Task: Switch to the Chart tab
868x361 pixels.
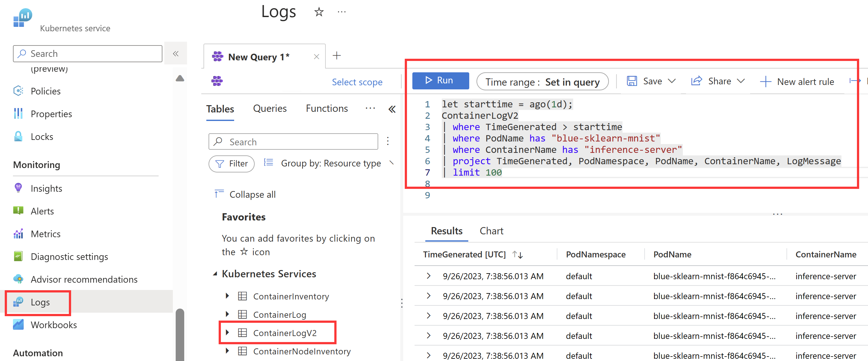Action: (491, 231)
